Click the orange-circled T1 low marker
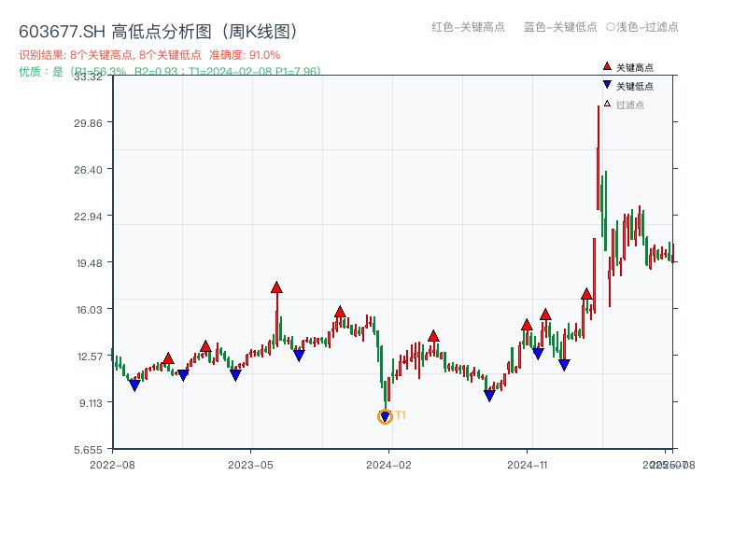Screen dimensions: 747x560 click(x=385, y=416)
